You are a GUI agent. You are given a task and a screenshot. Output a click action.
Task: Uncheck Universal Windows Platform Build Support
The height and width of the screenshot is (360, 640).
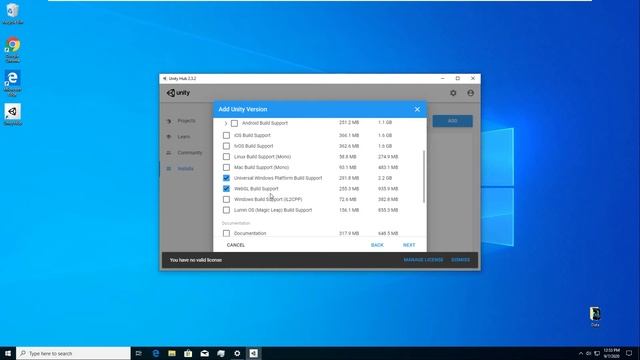pyautogui.click(x=226, y=178)
